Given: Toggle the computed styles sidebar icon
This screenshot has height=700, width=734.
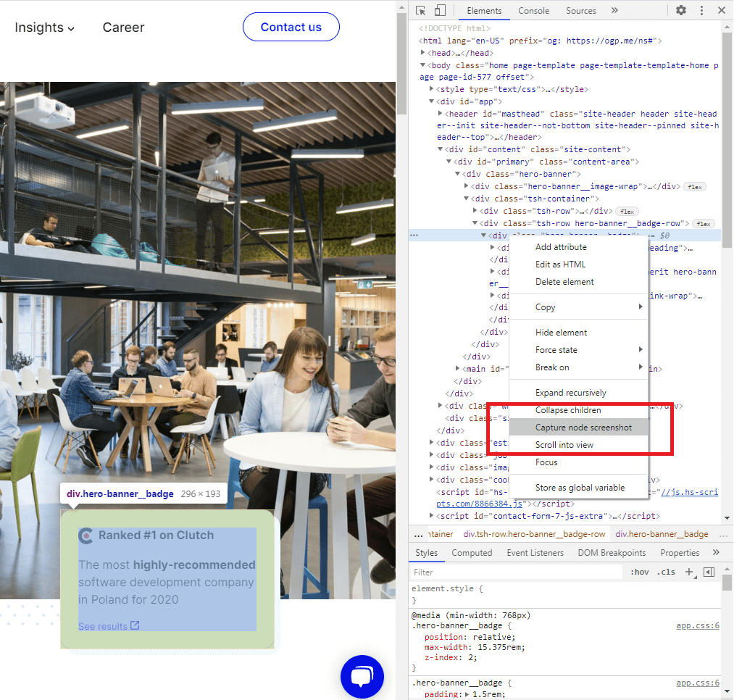Looking at the screenshot, I should 709,572.
